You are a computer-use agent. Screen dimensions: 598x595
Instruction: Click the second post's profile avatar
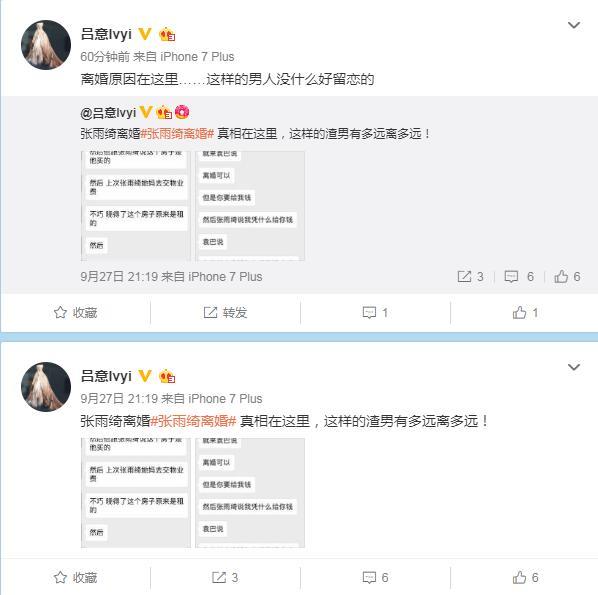[x=46, y=387]
